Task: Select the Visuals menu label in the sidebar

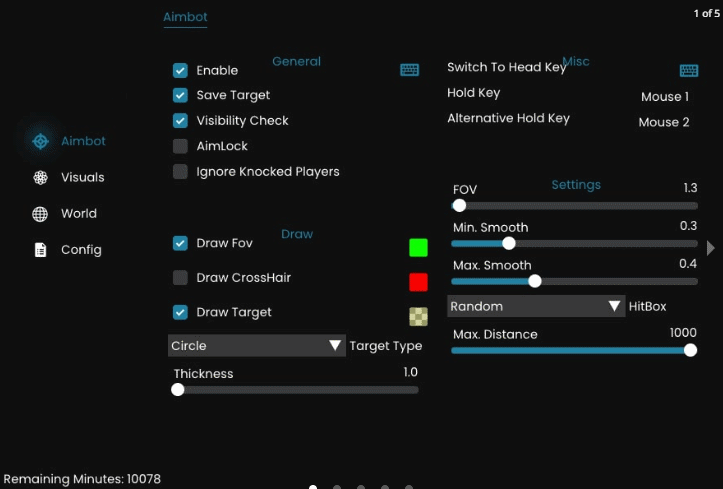Action: pos(82,178)
